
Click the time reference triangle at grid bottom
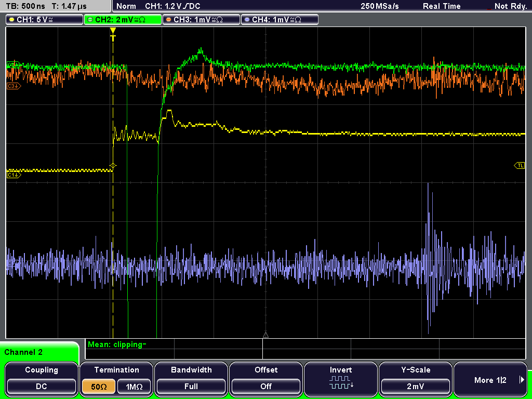(x=265, y=335)
